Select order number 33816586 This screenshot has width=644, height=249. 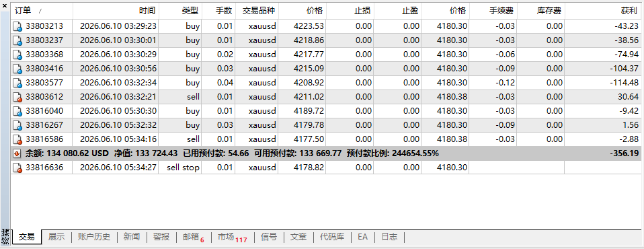click(44, 139)
